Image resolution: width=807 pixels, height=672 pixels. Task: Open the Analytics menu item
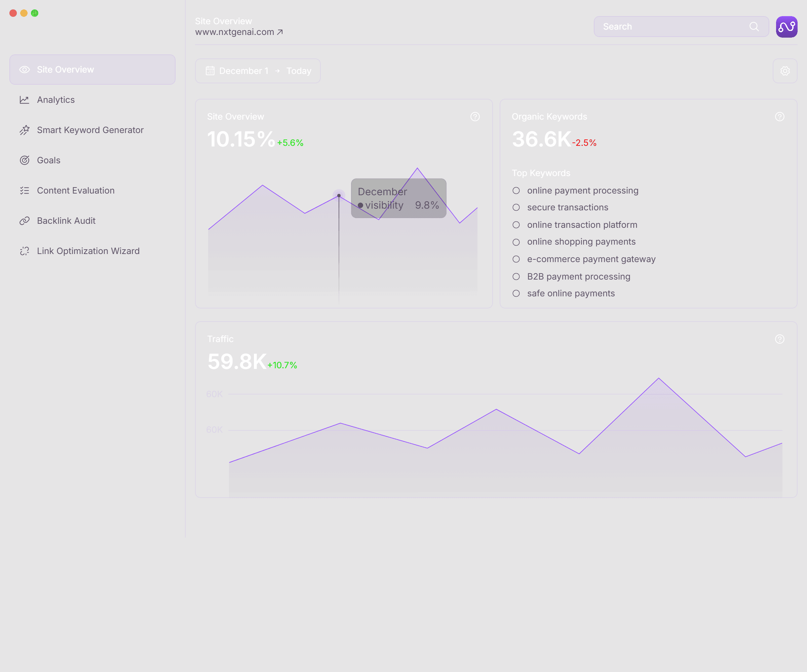click(x=56, y=100)
